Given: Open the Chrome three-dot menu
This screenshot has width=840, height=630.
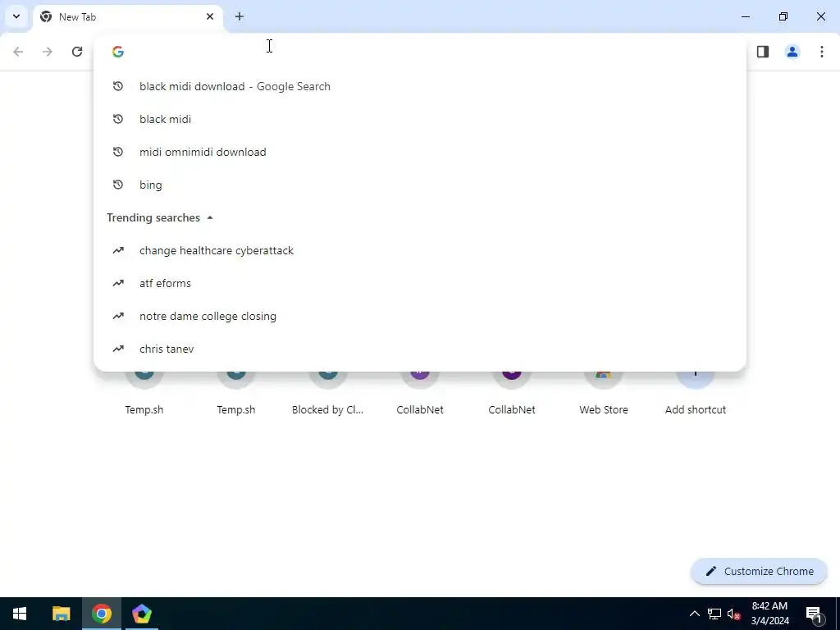Looking at the screenshot, I should coord(822,52).
